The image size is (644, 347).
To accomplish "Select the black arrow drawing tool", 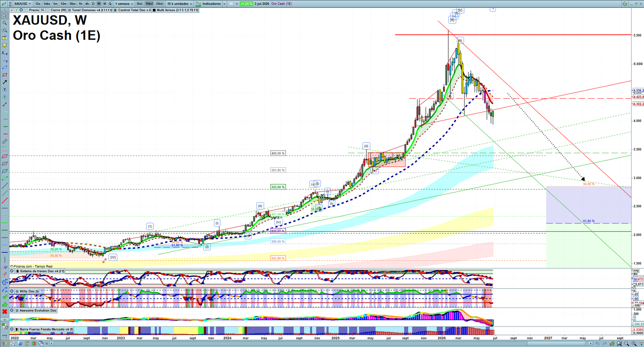I will [5, 82].
